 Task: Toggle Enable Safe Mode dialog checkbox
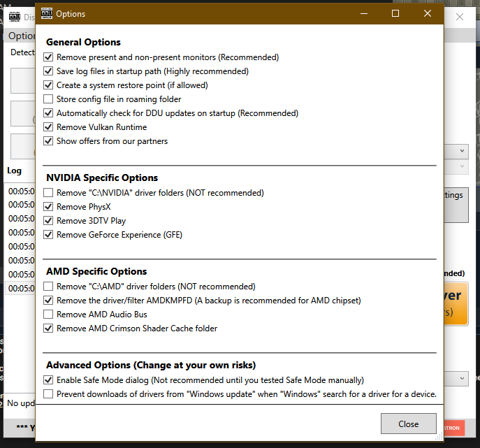[x=48, y=380]
